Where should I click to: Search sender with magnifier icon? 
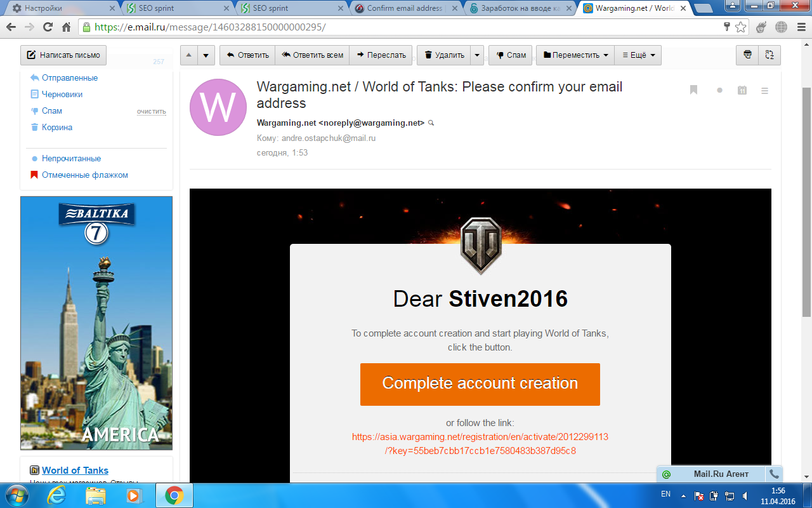(x=431, y=123)
